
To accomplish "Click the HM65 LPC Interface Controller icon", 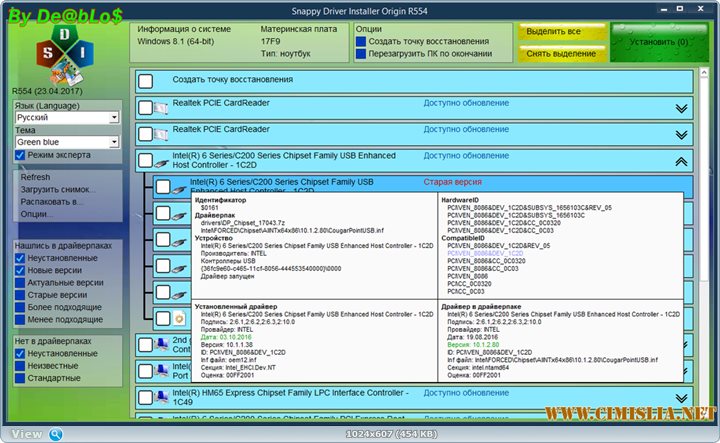I will [x=162, y=398].
